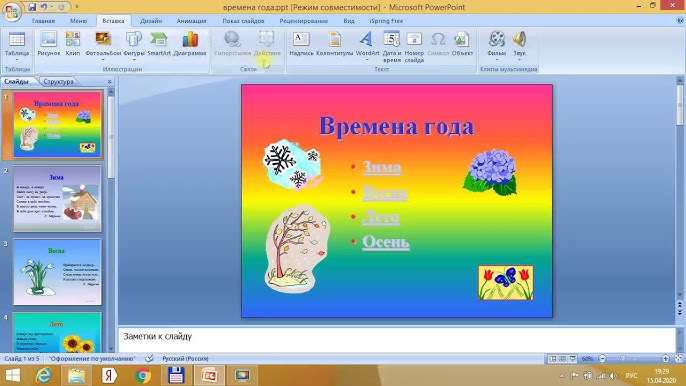Switch to Slide Sorter view
Image resolution: width=686 pixels, height=386 pixels.
pos(563,358)
